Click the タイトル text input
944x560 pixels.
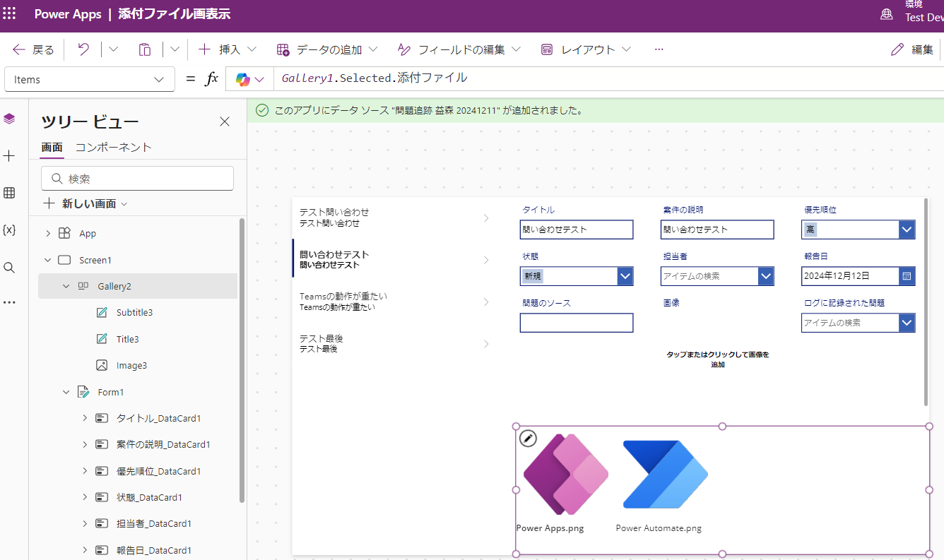pos(577,230)
